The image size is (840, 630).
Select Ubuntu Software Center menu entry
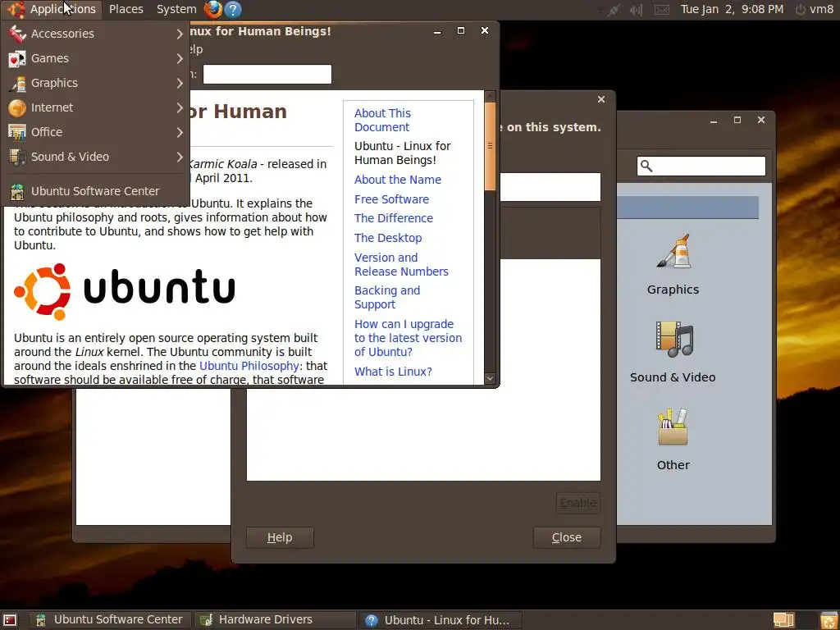[95, 191]
